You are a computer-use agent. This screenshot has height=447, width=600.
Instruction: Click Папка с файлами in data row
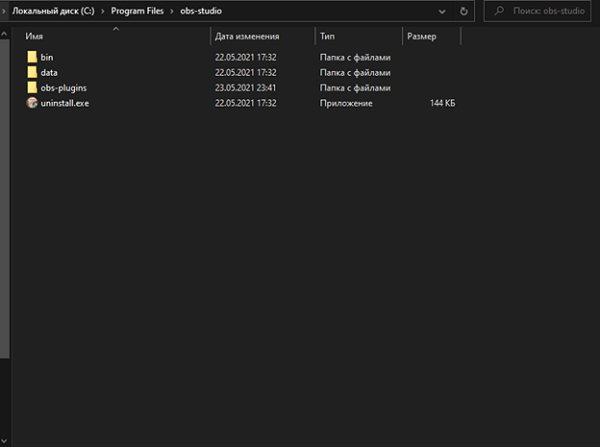pos(355,73)
